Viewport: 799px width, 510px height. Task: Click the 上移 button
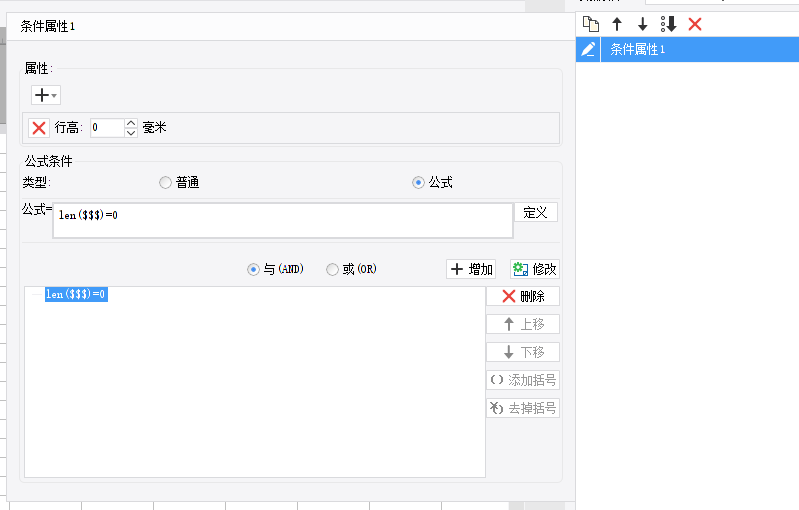point(523,324)
